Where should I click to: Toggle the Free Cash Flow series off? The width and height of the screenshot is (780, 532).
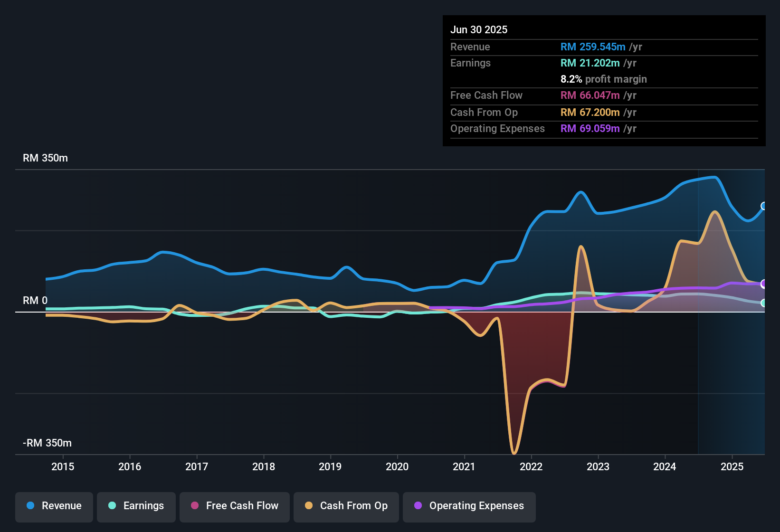click(x=234, y=506)
